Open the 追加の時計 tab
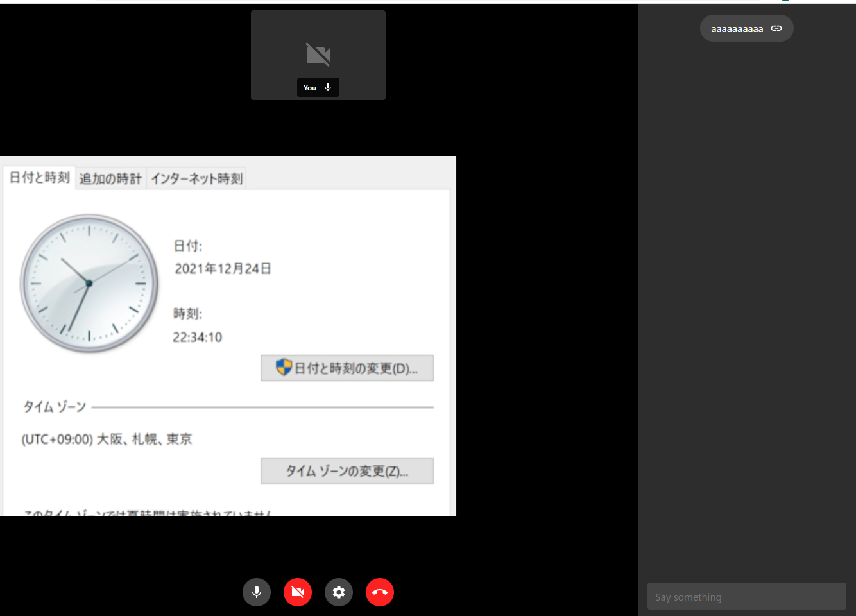 [x=110, y=178]
